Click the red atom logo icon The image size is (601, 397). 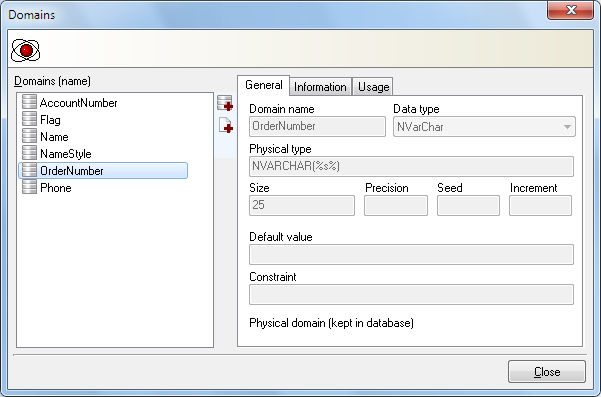click(25, 50)
